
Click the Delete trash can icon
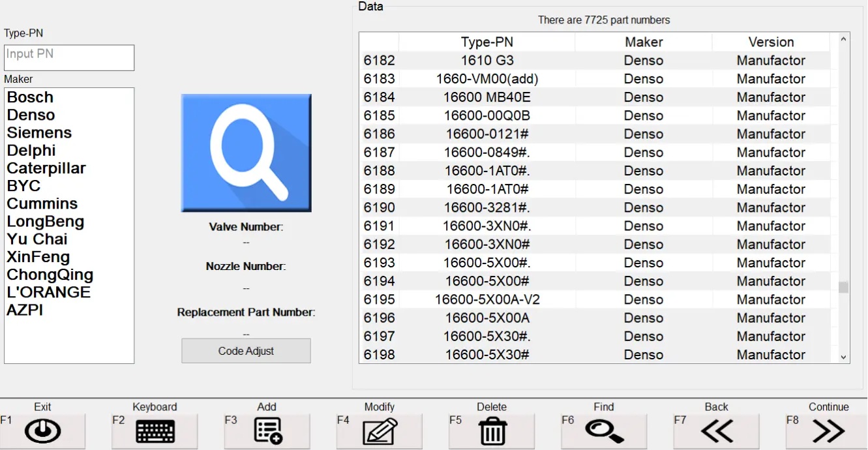pos(492,431)
